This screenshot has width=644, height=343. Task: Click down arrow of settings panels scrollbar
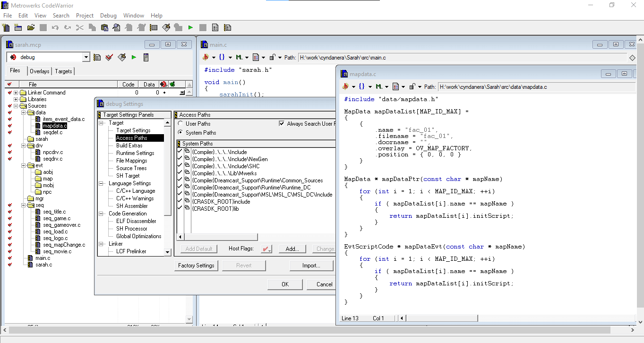[x=167, y=252]
